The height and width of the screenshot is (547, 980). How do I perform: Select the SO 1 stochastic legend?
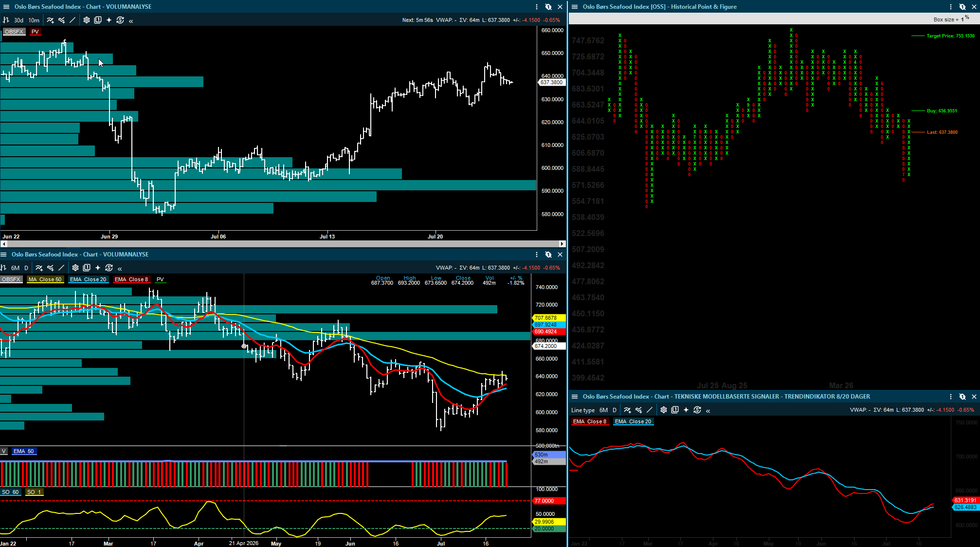34,492
